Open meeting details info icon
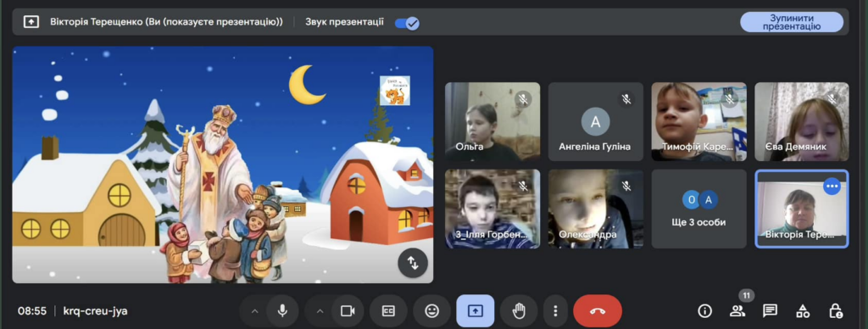The width and height of the screenshot is (868, 329). 704,311
